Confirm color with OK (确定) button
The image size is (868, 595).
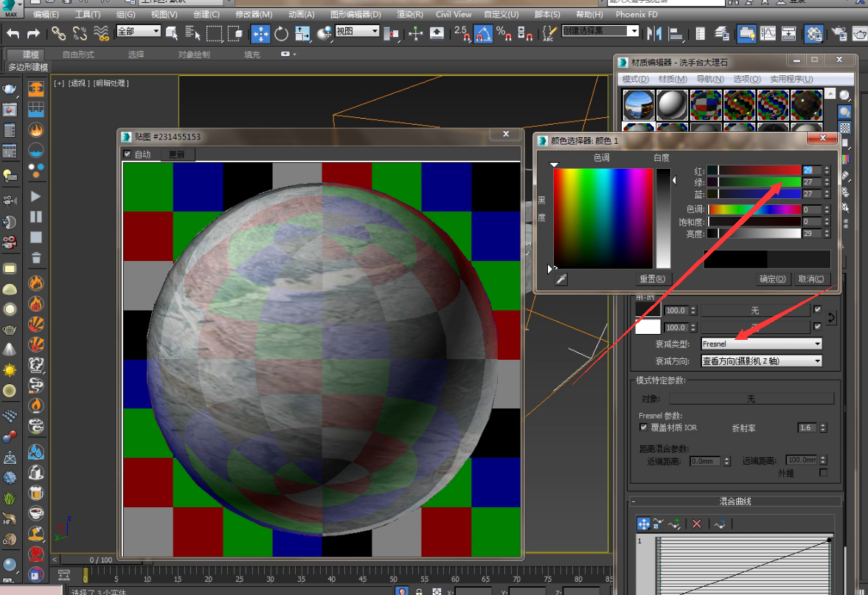coord(772,279)
